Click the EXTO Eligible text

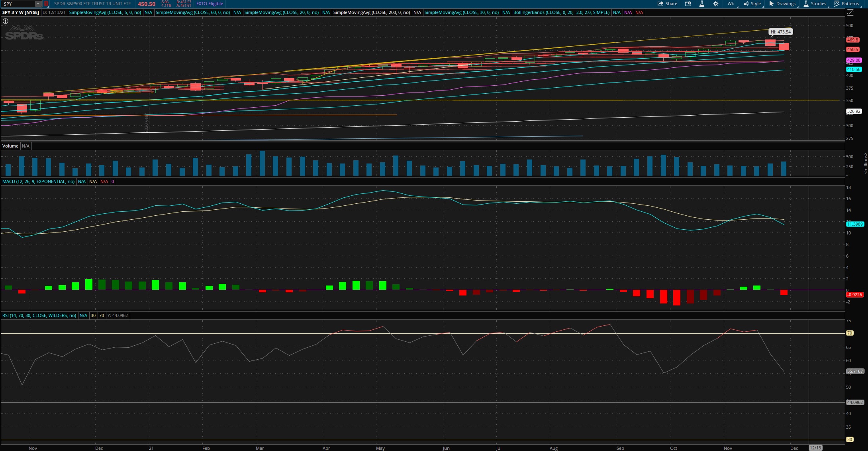pos(210,4)
